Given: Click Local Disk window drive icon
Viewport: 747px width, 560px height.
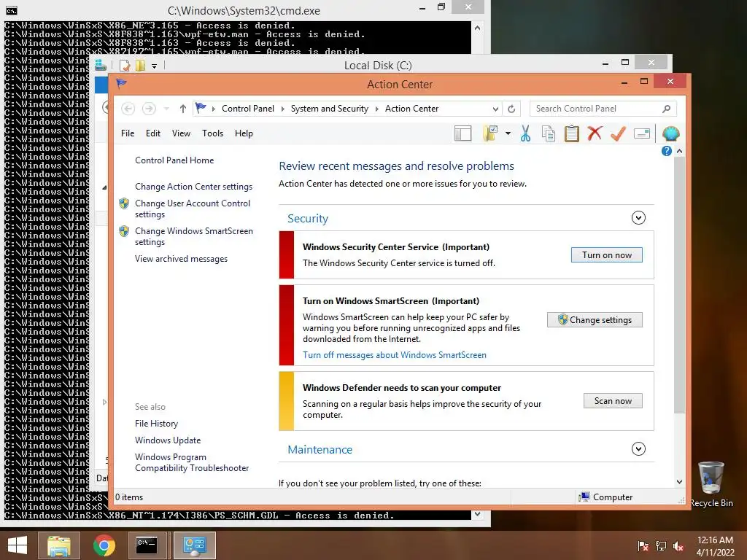Looking at the screenshot, I should (101, 65).
